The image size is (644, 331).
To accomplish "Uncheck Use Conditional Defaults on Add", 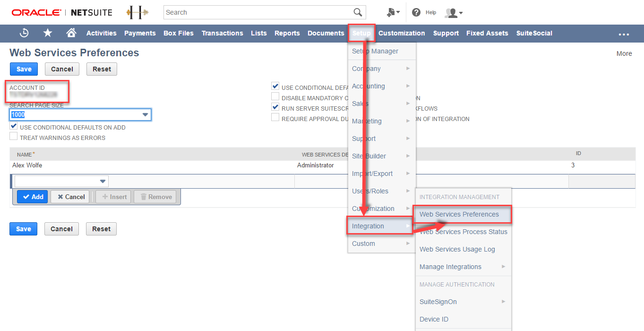I will pyautogui.click(x=14, y=126).
